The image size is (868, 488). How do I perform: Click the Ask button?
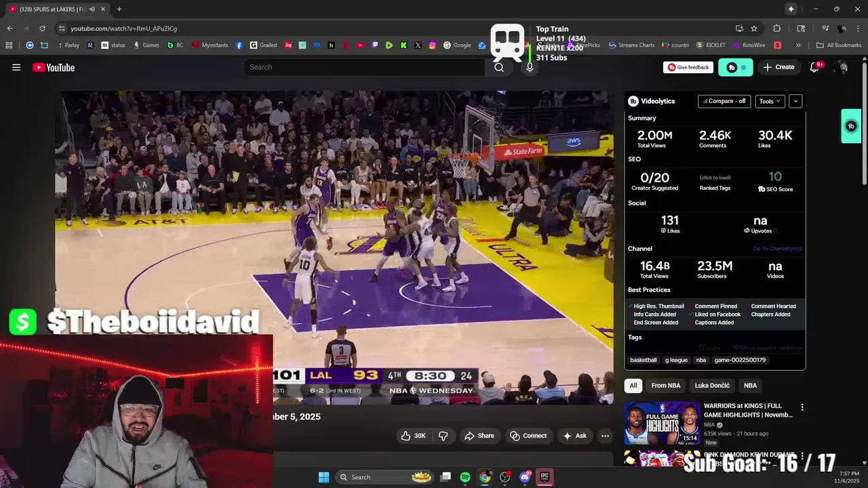pos(575,436)
